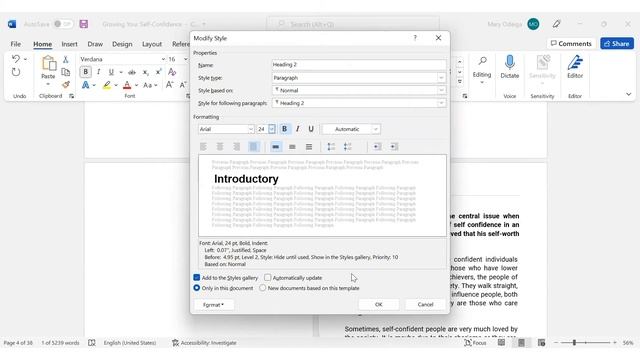Select the Format Painter brush icon
Screen dimensions: 640x360
pyautogui.click(x=65, y=84)
